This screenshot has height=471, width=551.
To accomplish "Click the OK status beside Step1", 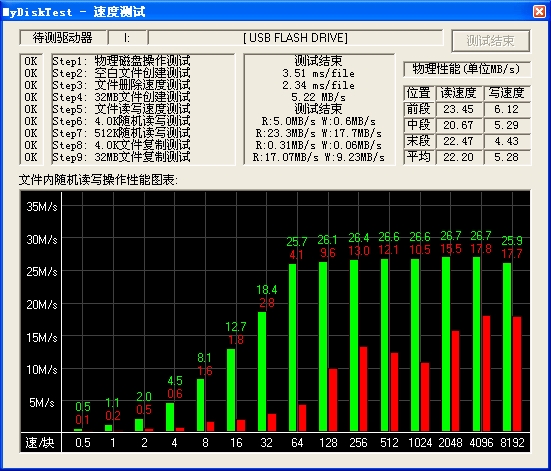I will pyautogui.click(x=31, y=61).
